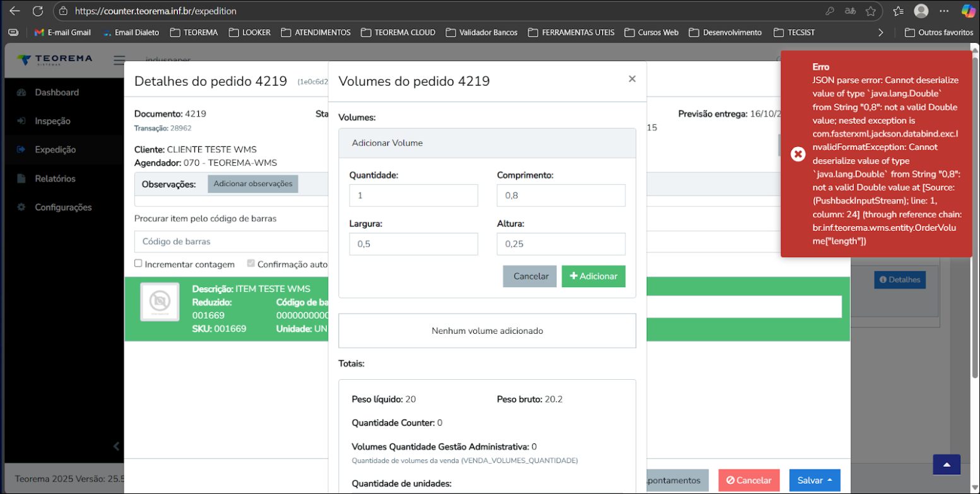Click the red error icon in notification
Viewport: 980px width, 494px height.
point(798,154)
